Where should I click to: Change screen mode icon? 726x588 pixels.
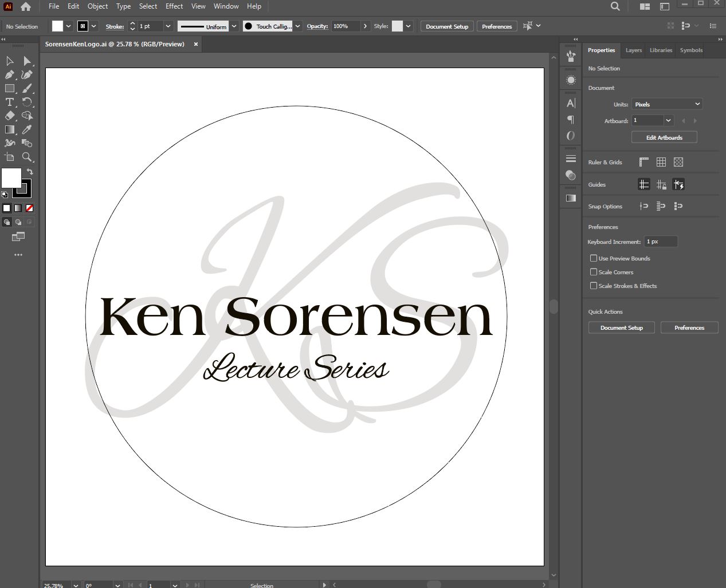[18, 236]
